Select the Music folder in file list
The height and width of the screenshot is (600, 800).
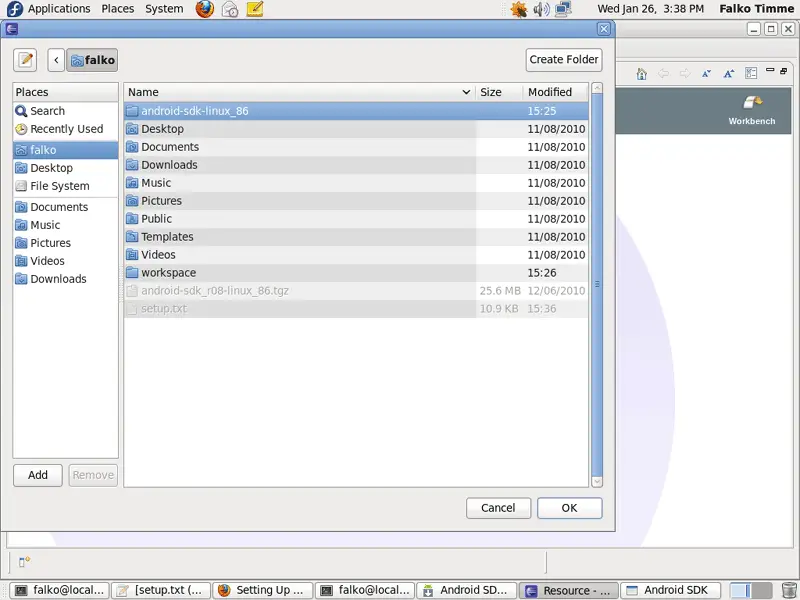coord(356,183)
